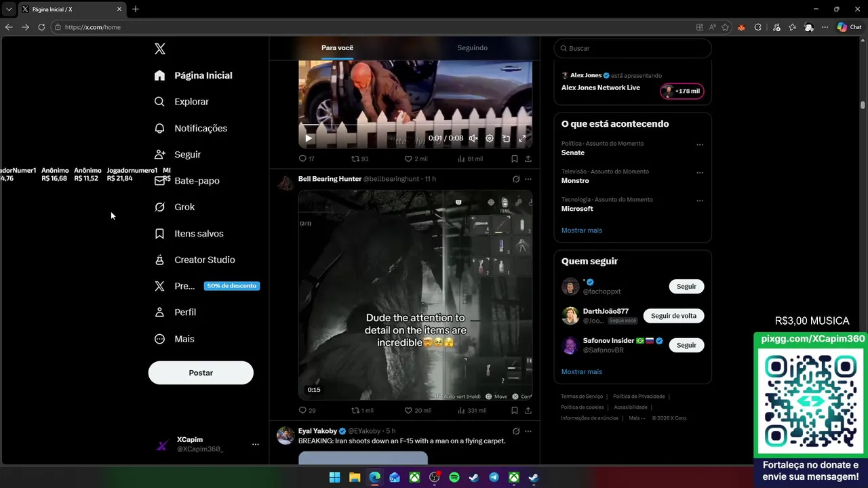868x488 pixels.
Task: Open Itens salvos bookmarks
Action: [189, 233]
